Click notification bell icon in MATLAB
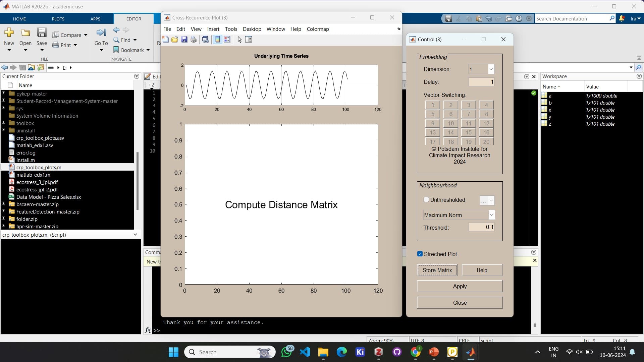Screen dimensions: 644x362 (x=622, y=18)
